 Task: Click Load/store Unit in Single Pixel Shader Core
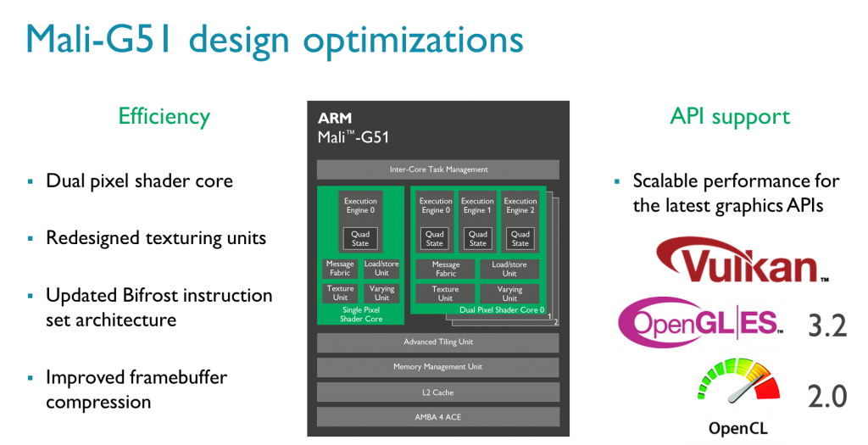tap(381, 269)
